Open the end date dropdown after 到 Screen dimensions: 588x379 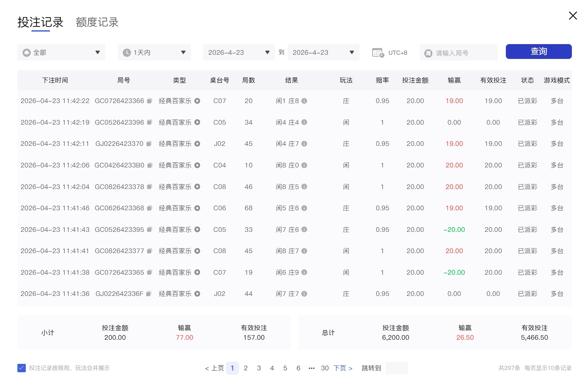click(x=323, y=52)
